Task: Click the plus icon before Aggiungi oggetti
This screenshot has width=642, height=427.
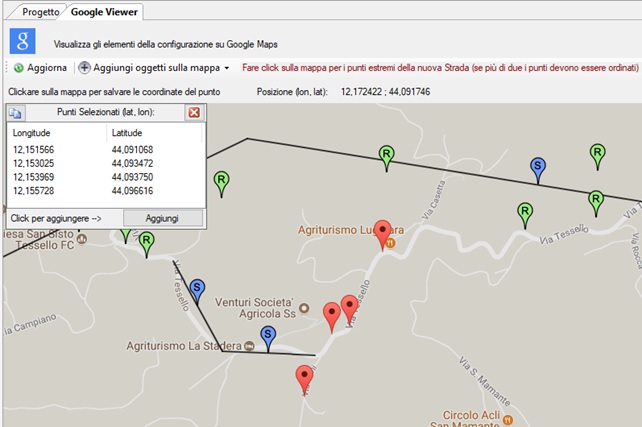Action: click(x=84, y=68)
